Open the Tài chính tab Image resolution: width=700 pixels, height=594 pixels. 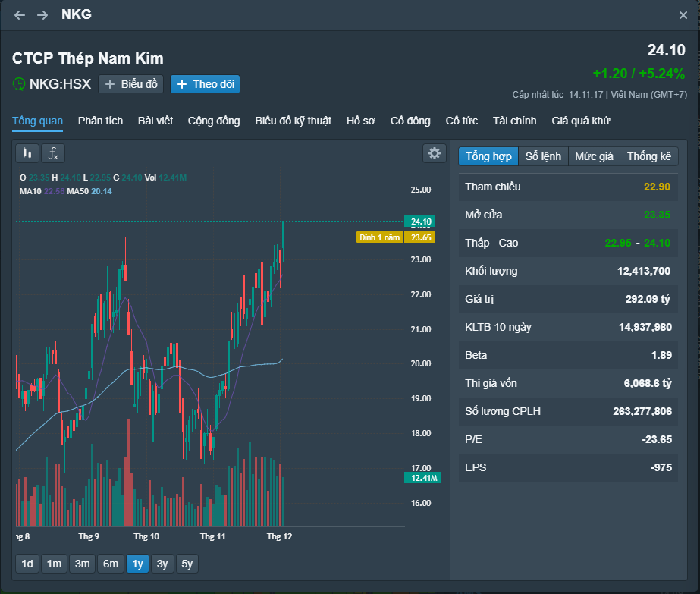coord(515,121)
